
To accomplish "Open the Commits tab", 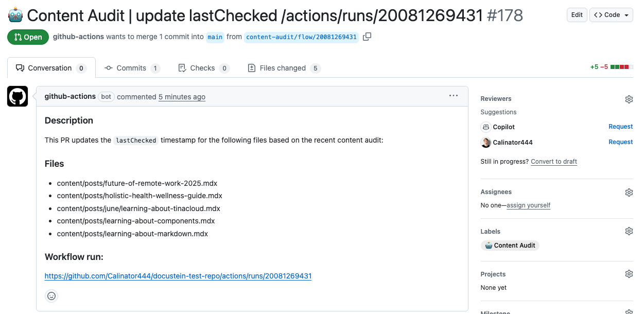I will (131, 67).
